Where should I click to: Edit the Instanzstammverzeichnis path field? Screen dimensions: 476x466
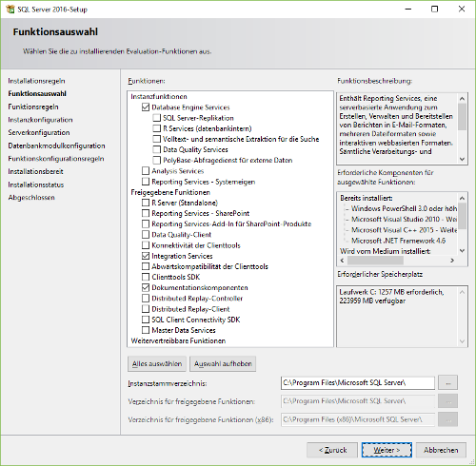pos(358,382)
